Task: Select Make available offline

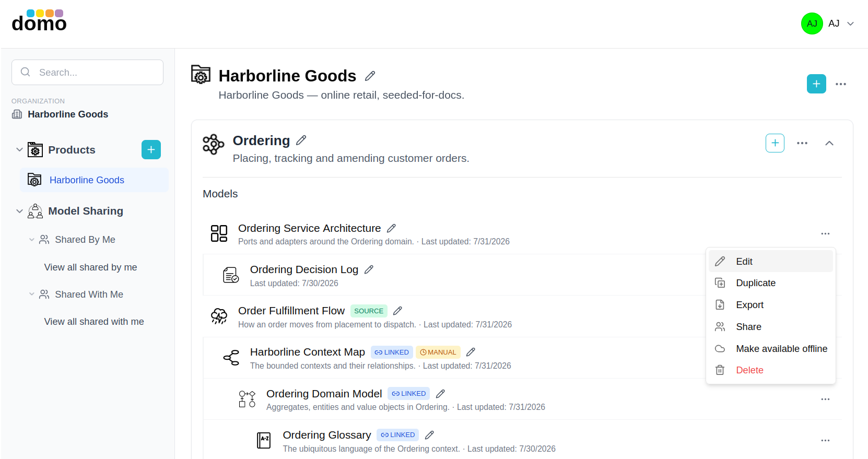Action: point(770,349)
